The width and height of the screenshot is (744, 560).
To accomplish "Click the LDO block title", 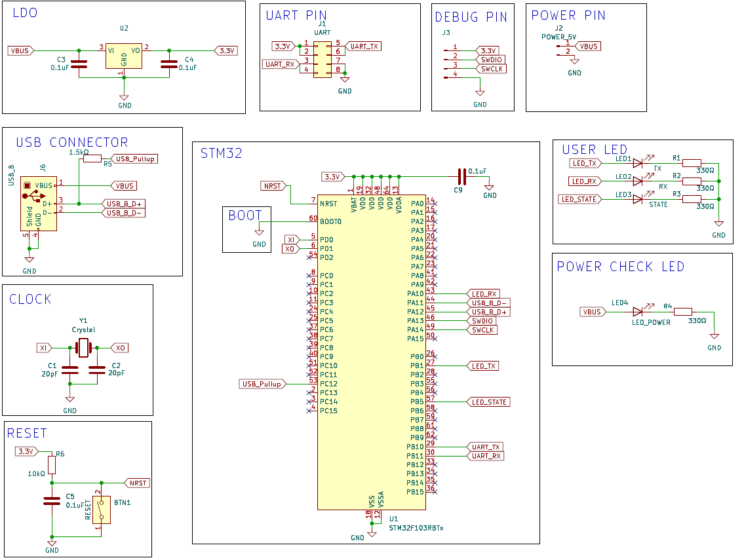I will coord(25,13).
